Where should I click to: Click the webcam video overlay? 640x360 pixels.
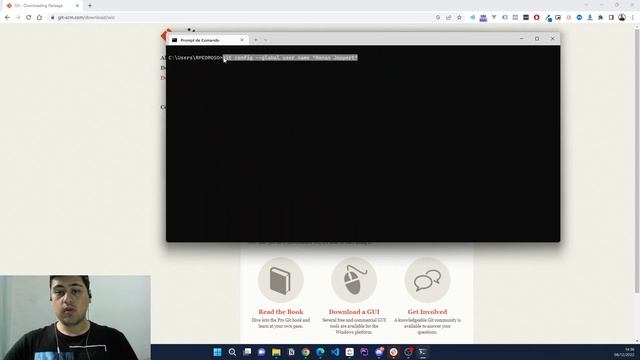75,318
